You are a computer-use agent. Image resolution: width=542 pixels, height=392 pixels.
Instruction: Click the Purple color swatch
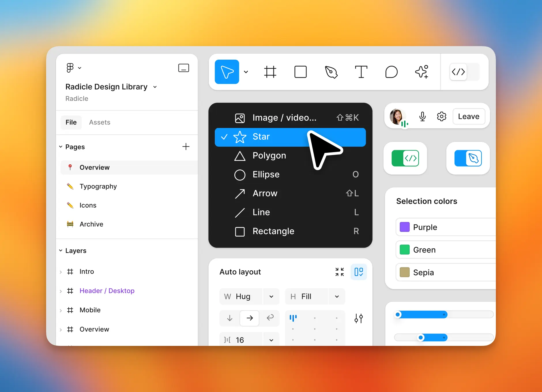click(404, 227)
